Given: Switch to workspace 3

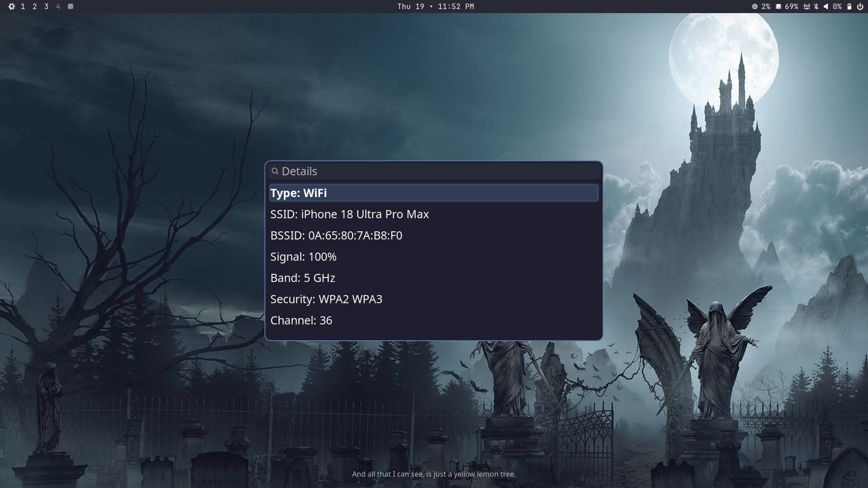Looking at the screenshot, I should tap(47, 6).
